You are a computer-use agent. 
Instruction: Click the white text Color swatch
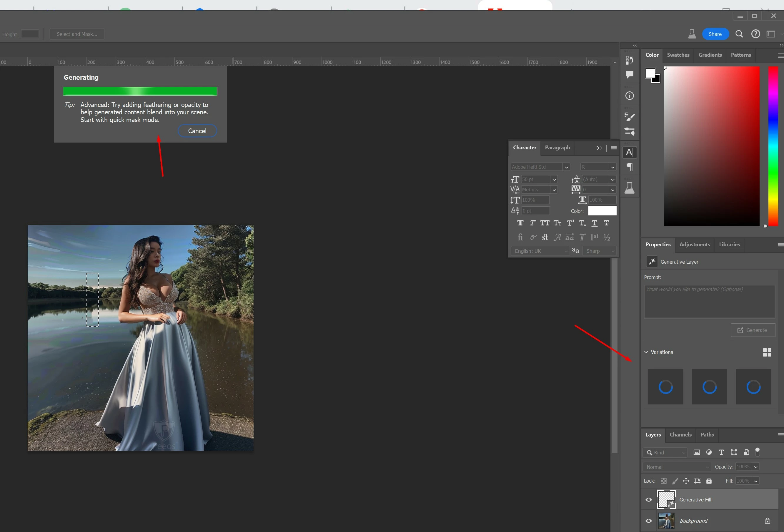pyautogui.click(x=602, y=211)
